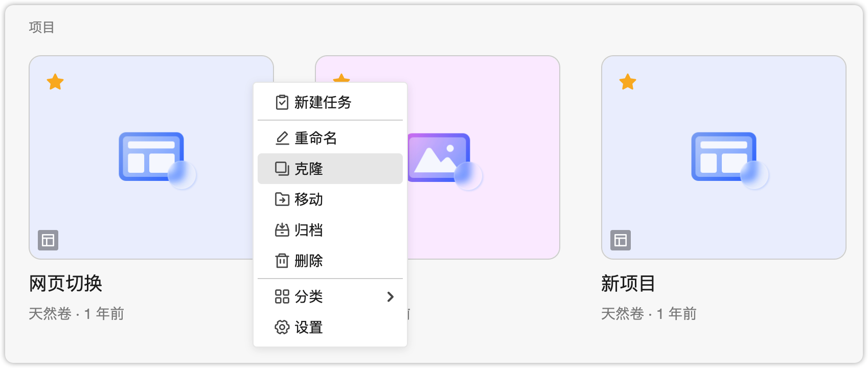
Task: Click the 删除 trash can icon
Action: 282,261
